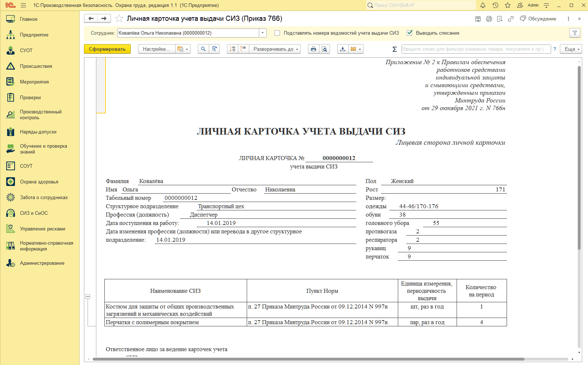Click card number 0000000012 cell
The width and height of the screenshot is (588, 365).
tap(339, 158)
